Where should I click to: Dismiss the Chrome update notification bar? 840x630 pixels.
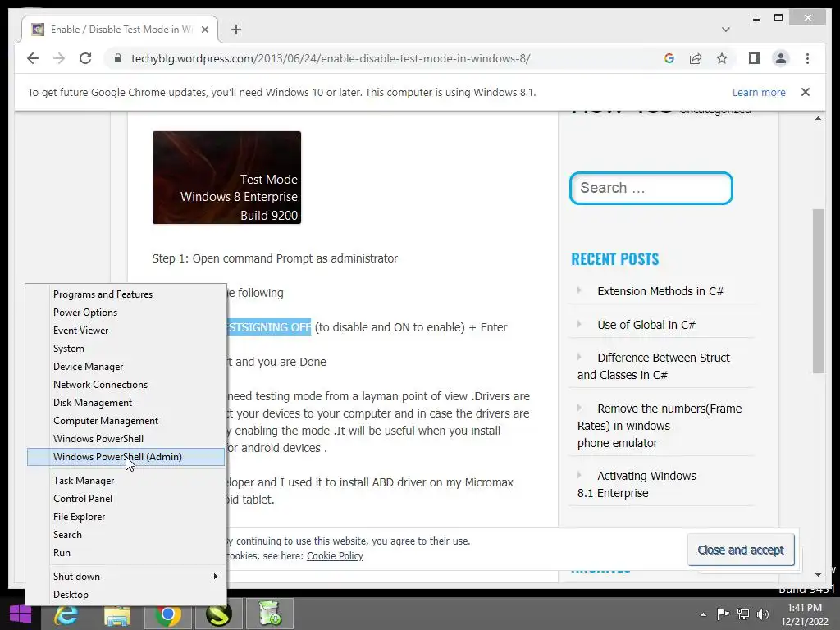(806, 92)
